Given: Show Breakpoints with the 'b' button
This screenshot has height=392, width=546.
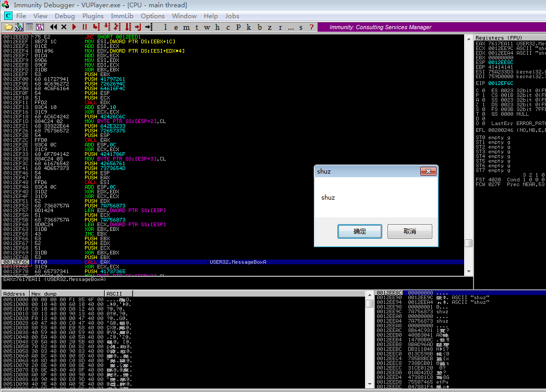Looking at the screenshot, I should (259, 27).
